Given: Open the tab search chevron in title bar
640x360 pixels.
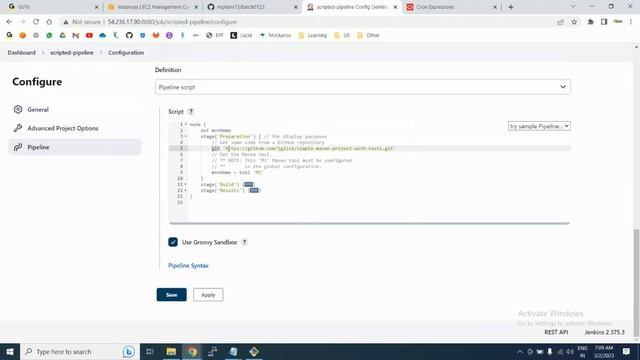Looking at the screenshot, I should point(573,7).
